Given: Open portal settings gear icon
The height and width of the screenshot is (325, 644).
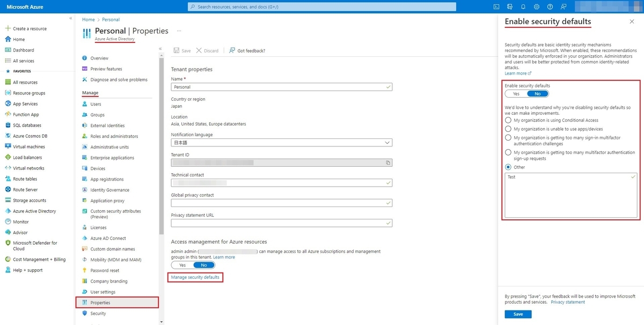Looking at the screenshot, I should (537, 7).
